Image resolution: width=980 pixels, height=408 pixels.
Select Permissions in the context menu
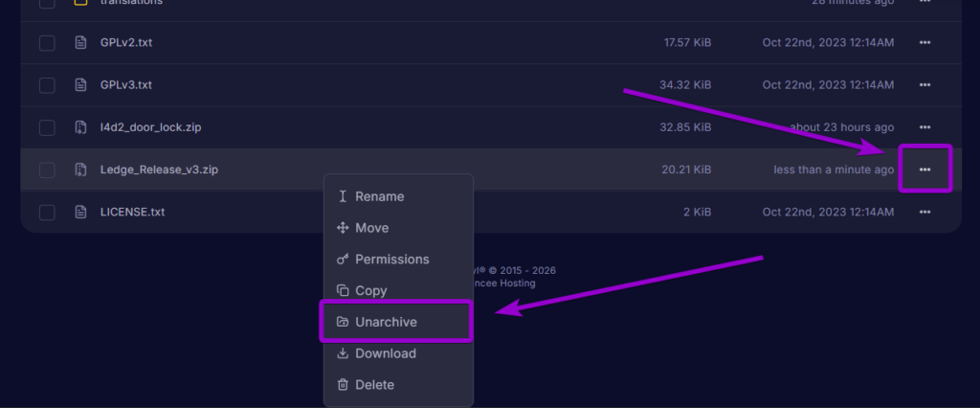click(398, 259)
